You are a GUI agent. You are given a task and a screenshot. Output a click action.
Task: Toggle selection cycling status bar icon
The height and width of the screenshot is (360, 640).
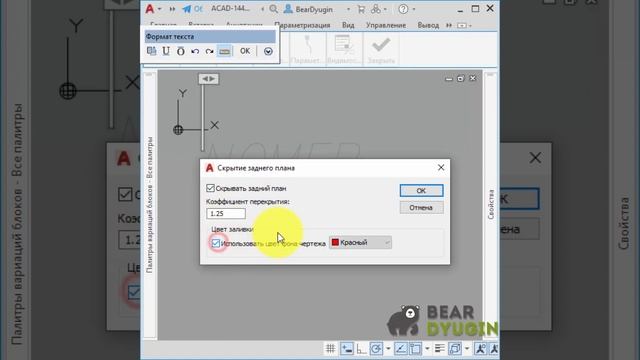454,349
